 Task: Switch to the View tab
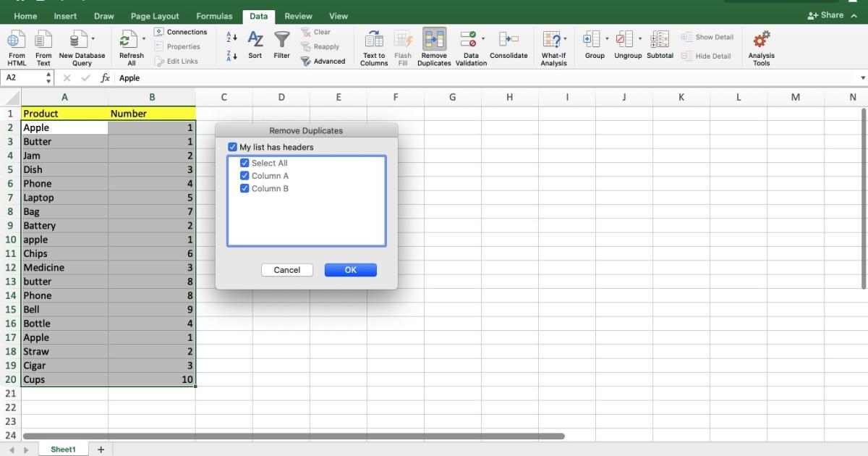pyautogui.click(x=339, y=16)
